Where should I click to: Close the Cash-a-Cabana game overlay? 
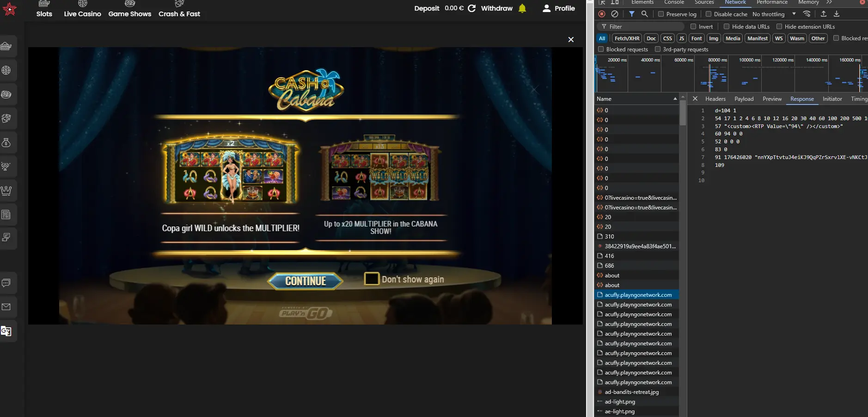click(x=571, y=40)
